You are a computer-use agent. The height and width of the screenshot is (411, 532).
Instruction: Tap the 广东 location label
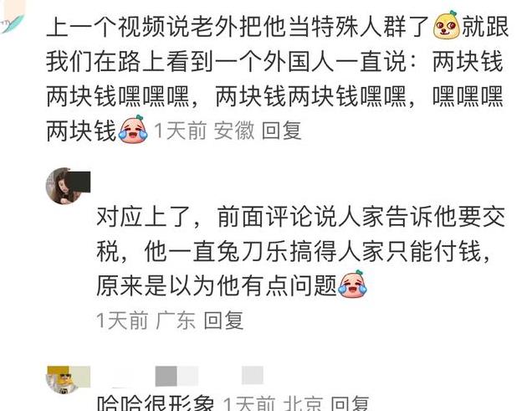point(176,320)
